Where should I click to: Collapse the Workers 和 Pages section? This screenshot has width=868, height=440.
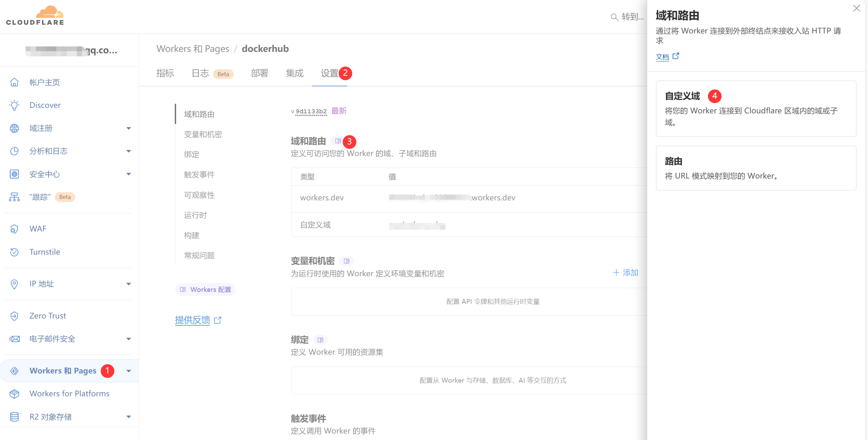pyautogui.click(x=129, y=371)
